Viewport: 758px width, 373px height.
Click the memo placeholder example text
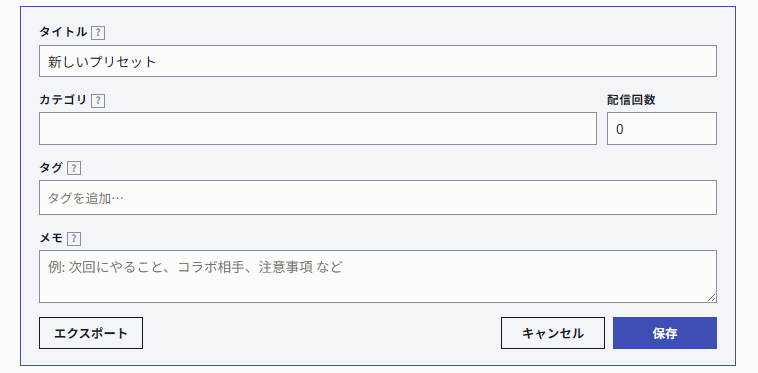tap(195, 267)
